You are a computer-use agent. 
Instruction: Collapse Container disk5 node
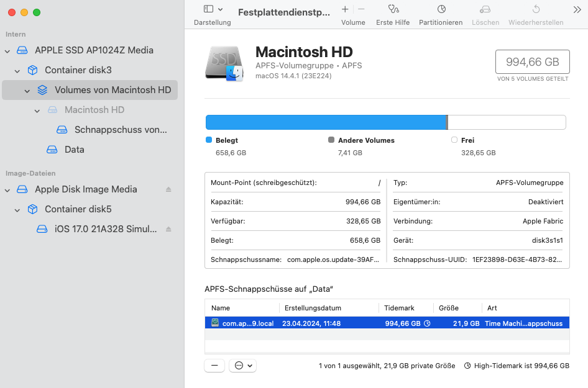coord(17,210)
